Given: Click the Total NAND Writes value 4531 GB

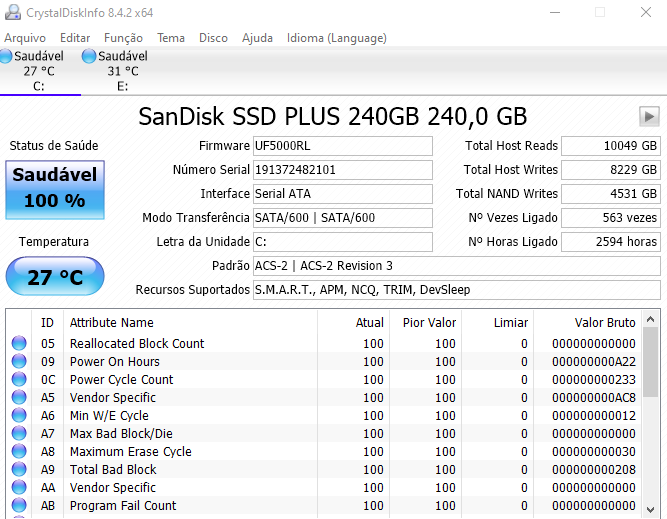Looking at the screenshot, I should pos(611,194).
